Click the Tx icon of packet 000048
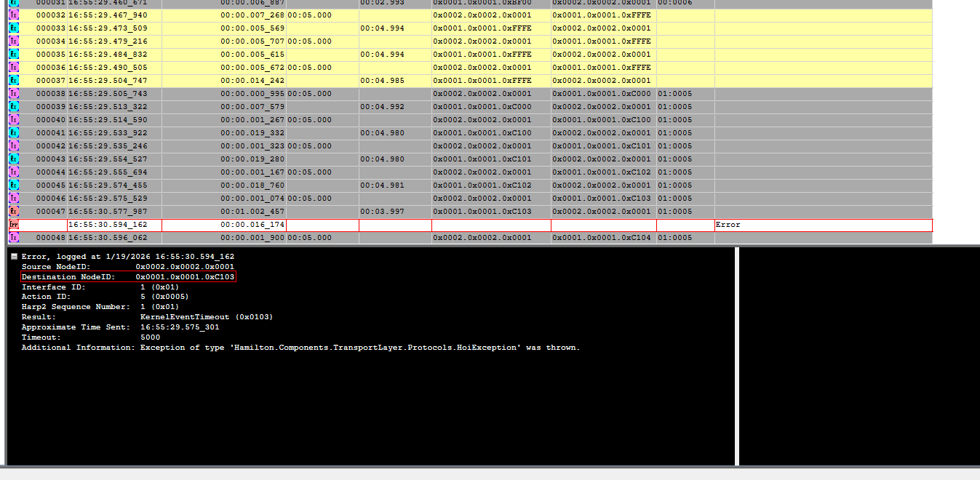980x480 pixels. click(x=14, y=238)
